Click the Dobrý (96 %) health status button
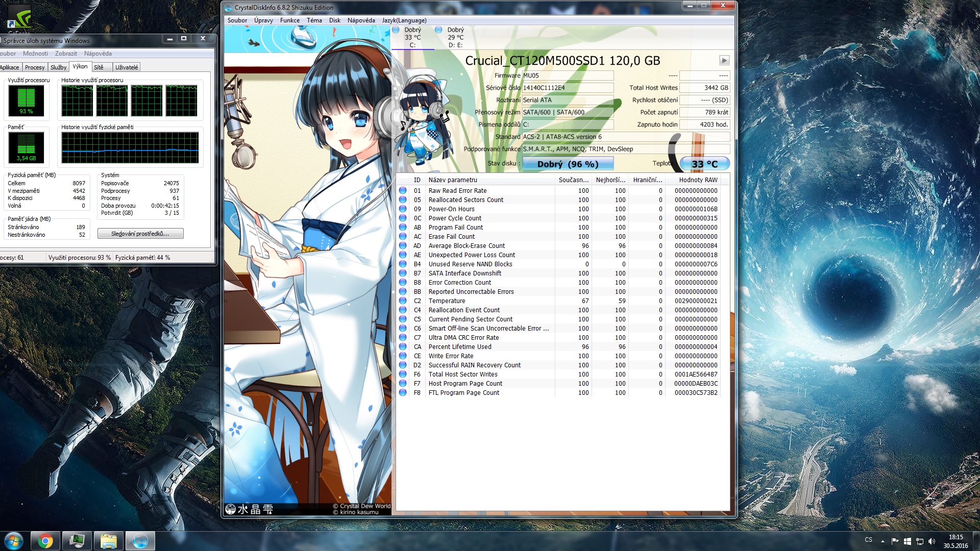Screen dimensions: 980x551 568,164
